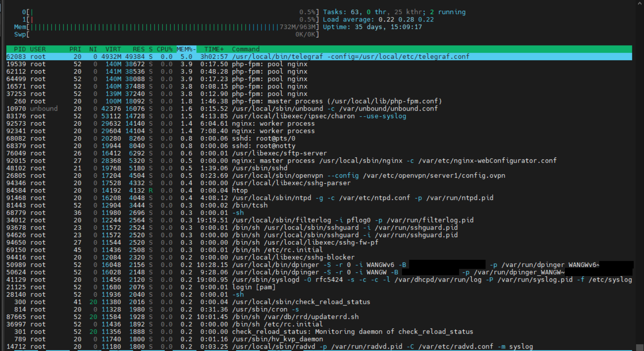Select sshguard process PID 93678
Viewport: 644px width, 351px height.
(319, 228)
